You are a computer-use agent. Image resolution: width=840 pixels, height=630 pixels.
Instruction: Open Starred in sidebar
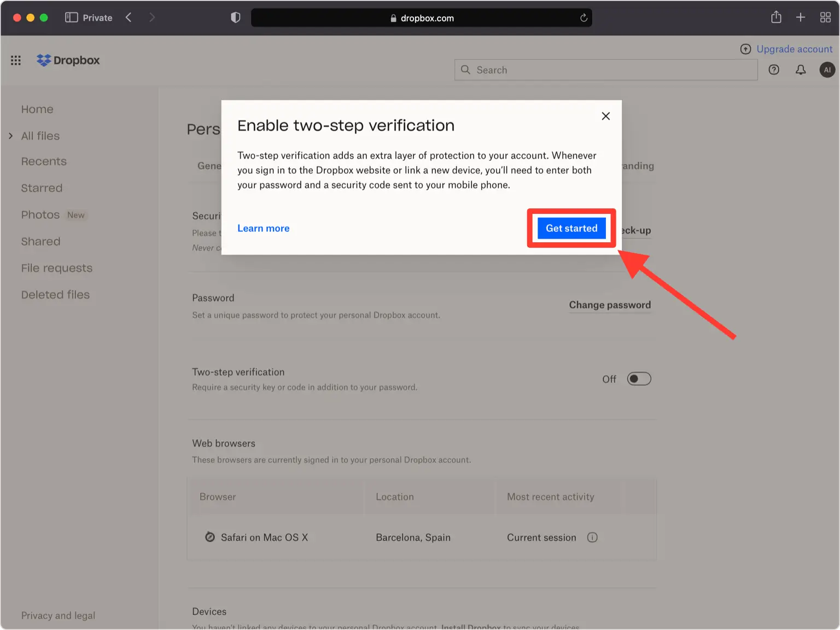(42, 188)
